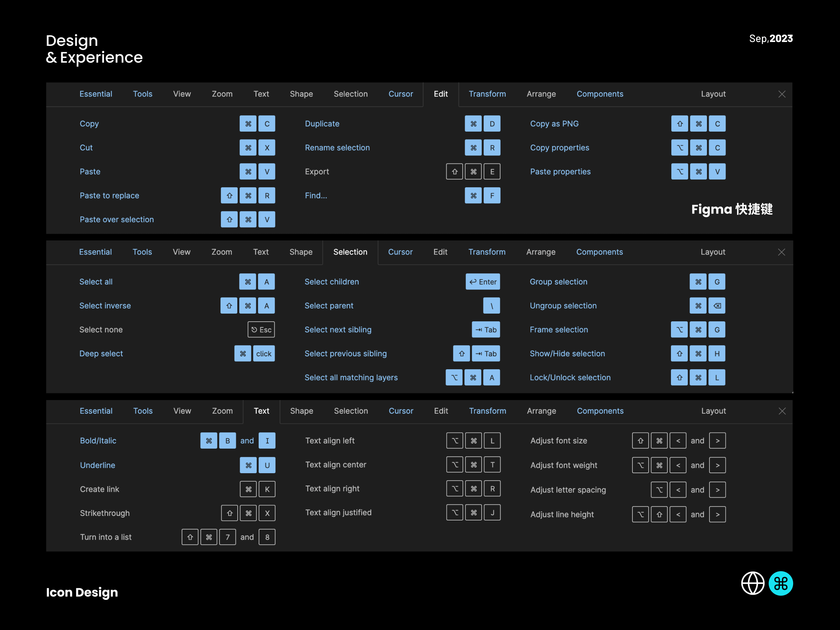Click the Design & Experience heading
Image resolution: width=840 pixels, height=630 pixels.
tap(94, 49)
